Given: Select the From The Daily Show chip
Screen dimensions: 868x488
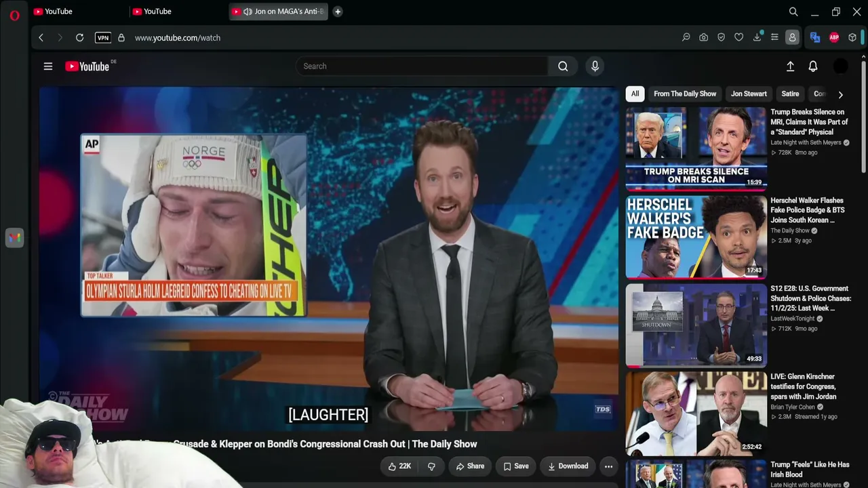Looking at the screenshot, I should 685,94.
